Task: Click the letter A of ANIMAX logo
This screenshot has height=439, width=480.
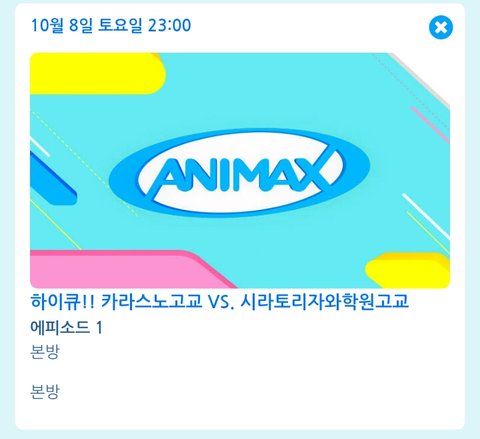Action: coord(165,175)
